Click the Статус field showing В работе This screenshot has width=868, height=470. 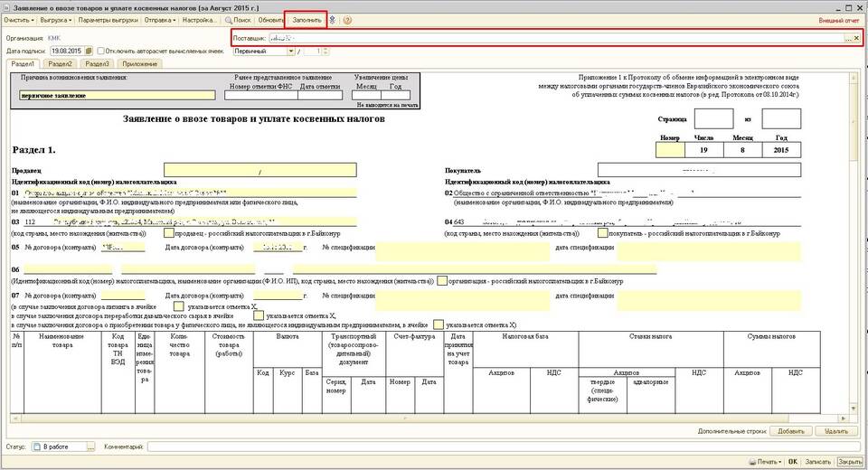coord(59,446)
